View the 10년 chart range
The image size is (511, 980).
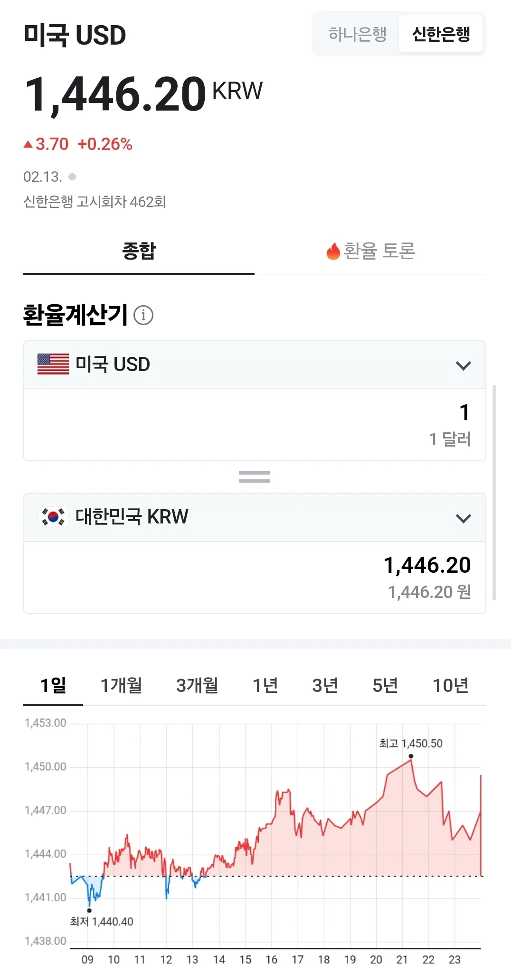point(450,685)
